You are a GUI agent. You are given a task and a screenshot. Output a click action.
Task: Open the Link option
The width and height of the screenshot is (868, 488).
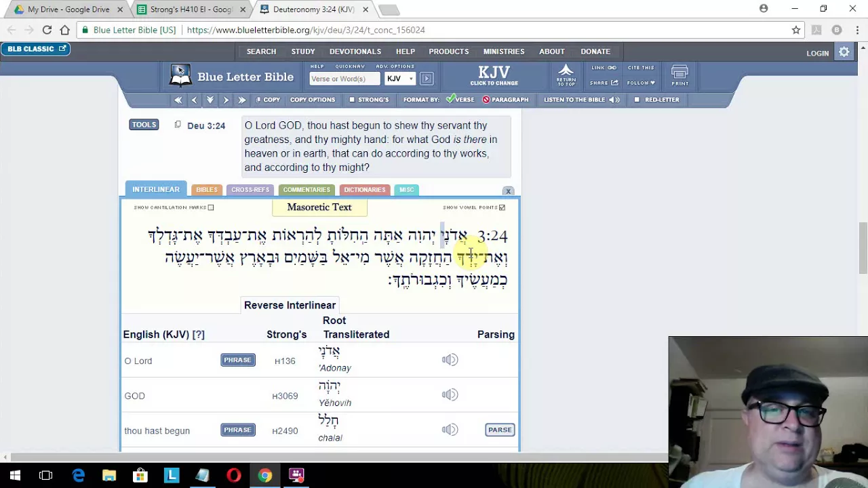[x=604, y=68]
